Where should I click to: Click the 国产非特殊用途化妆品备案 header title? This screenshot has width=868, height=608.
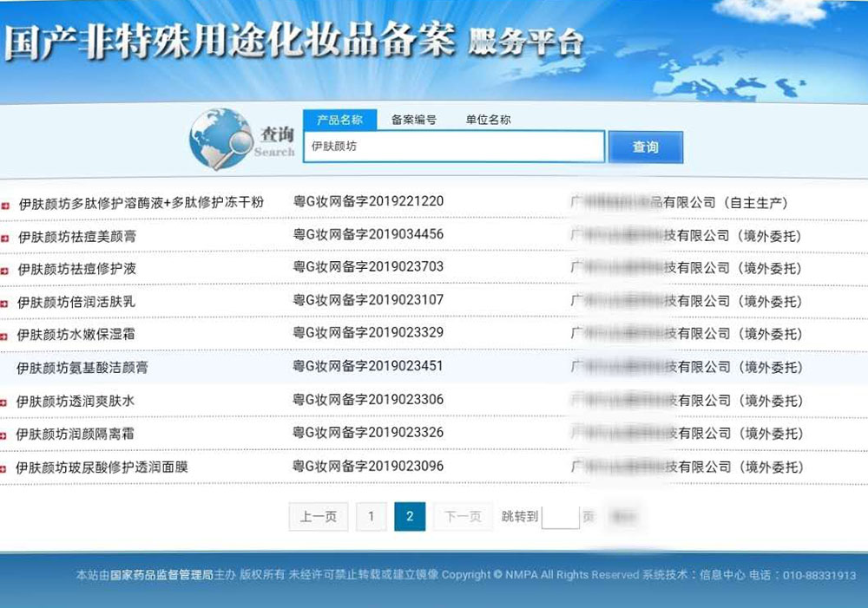(230, 42)
